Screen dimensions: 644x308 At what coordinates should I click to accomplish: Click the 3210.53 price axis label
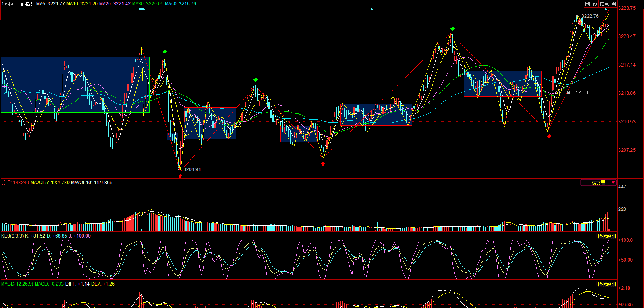pos(627,122)
